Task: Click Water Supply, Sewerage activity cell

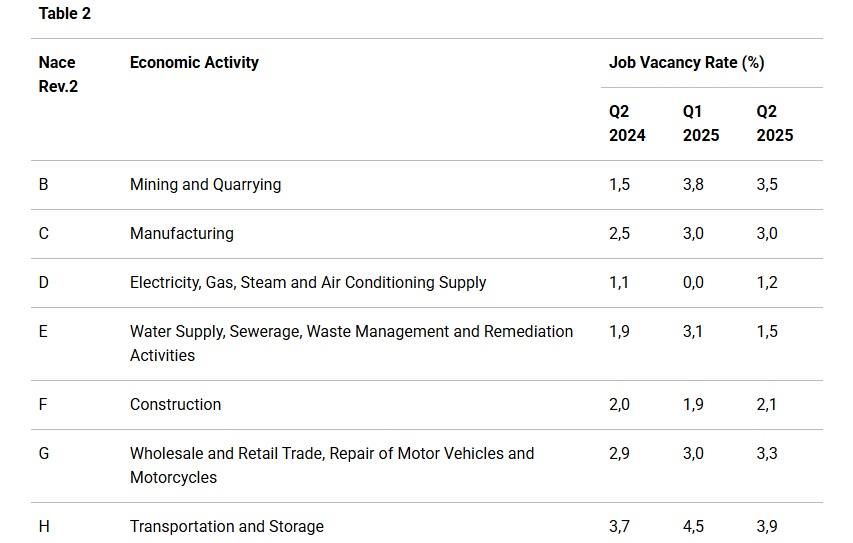Action: click(x=351, y=343)
